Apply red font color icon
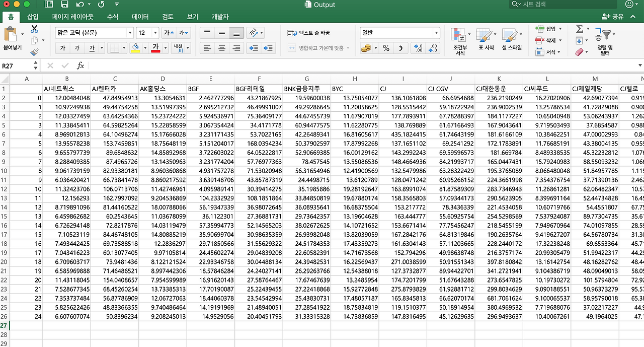Viewport: 644px width, 347px height. point(155,48)
